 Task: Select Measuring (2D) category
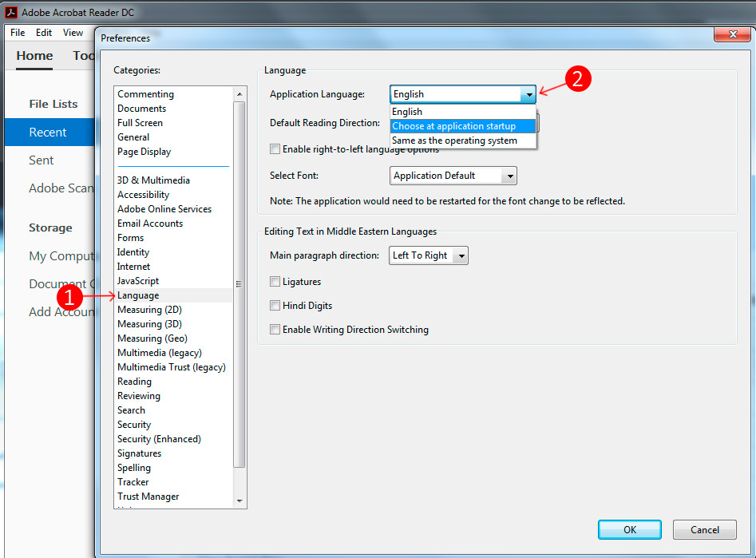[x=149, y=310]
